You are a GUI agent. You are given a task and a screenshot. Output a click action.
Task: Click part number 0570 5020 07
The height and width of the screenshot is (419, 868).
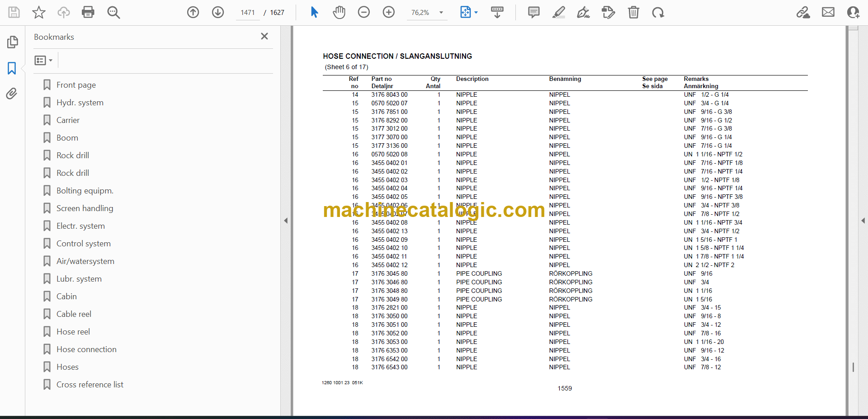(389, 104)
